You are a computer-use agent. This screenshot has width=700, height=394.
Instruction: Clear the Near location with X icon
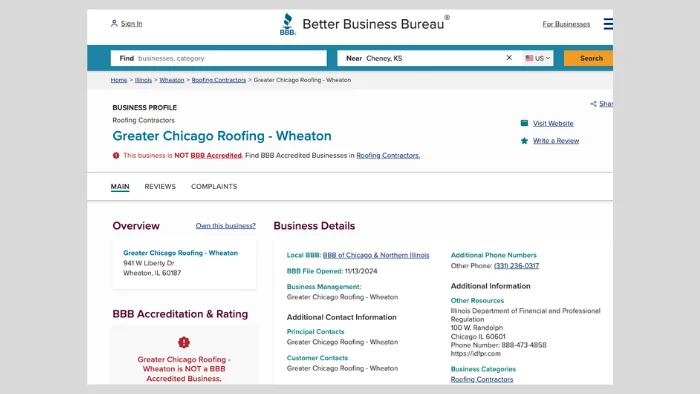click(x=509, y=58)
